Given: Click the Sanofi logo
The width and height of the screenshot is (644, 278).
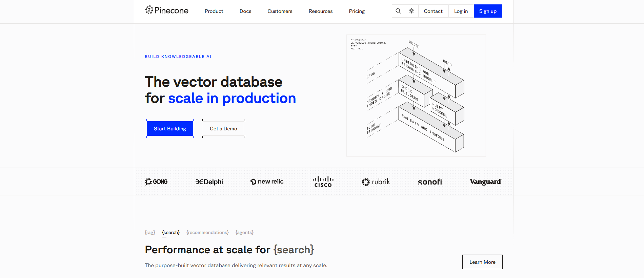Looking at the screenshot, I should click(x=430, y=182).
